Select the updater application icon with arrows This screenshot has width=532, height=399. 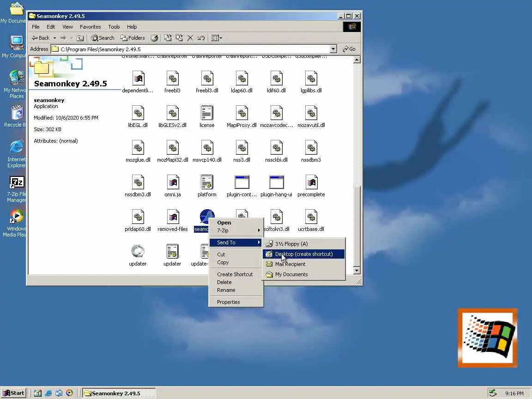(x=138, y=251)
